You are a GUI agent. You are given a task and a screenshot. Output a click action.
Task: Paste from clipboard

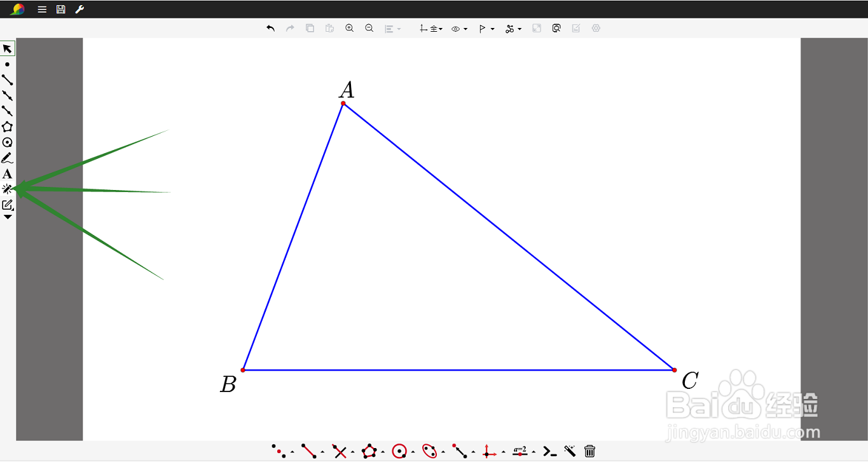pyautogui.click(x=330, y=29)
